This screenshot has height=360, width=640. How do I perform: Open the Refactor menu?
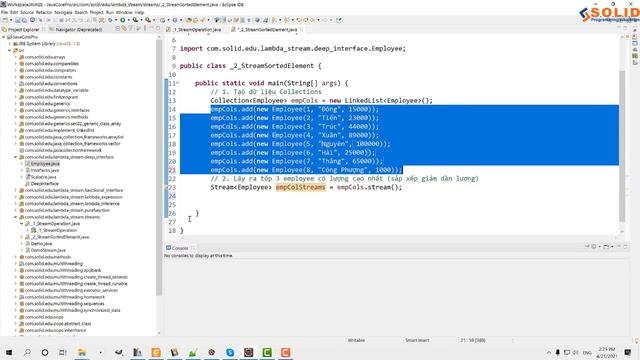[x=44, y=12]
